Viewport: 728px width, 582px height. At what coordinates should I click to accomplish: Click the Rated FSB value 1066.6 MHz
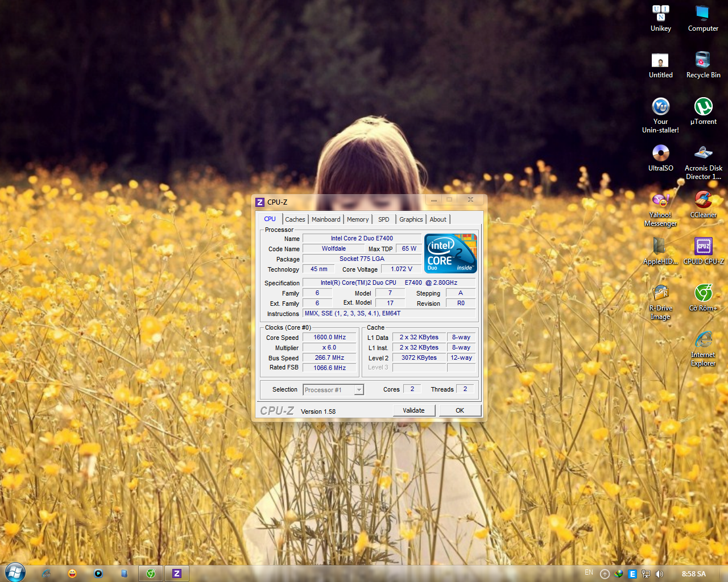[330, 368]
